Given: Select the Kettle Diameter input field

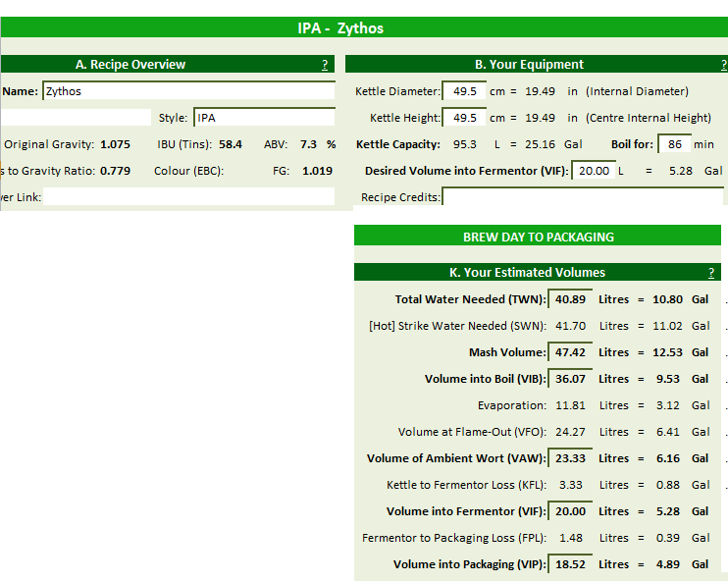Looking at the screenshot, I should (464, 91).
